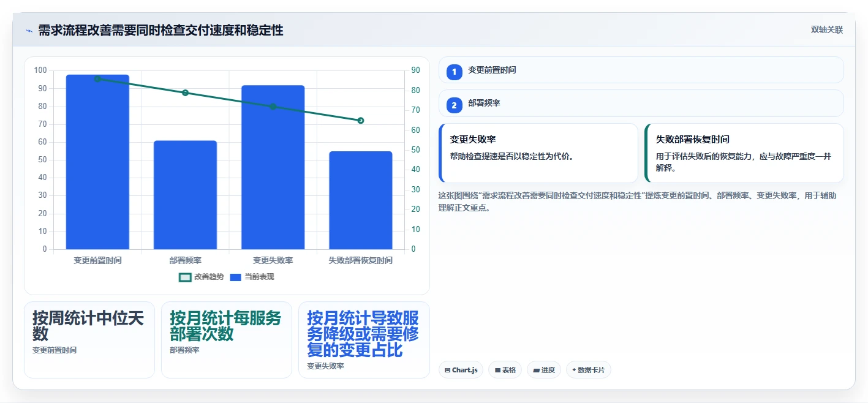Select list item 部署频率
This screenshot has height=403, width=868.
(x=641, y=104)
